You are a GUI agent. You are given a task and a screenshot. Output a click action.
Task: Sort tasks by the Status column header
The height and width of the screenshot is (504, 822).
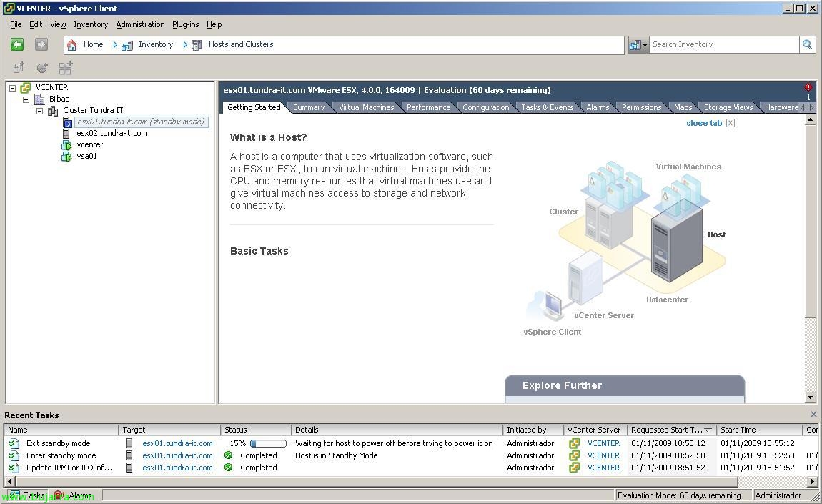[256, 430]
